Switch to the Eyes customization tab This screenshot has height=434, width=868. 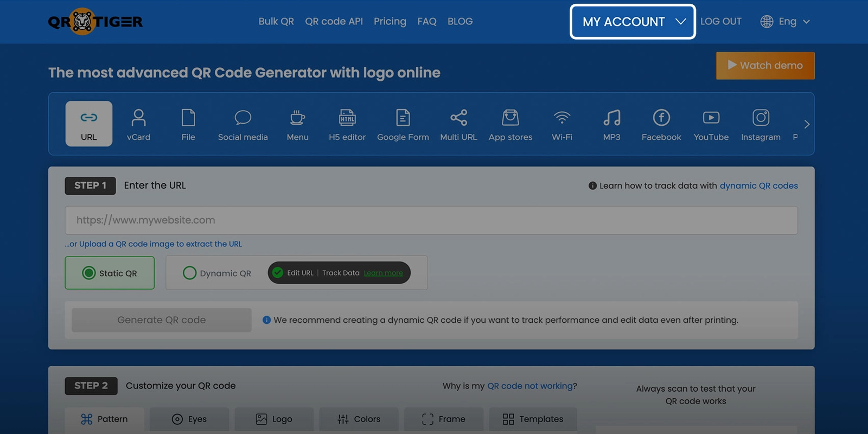[189, 419]
